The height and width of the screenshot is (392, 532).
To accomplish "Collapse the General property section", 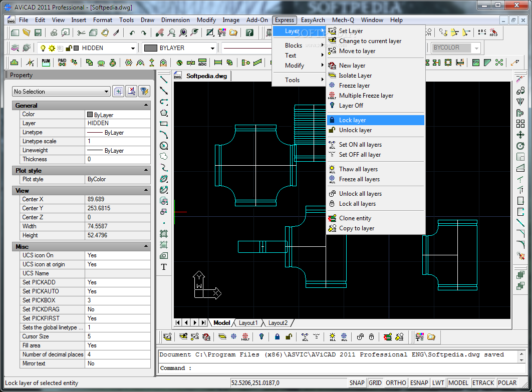I will (x=146, y=105).
